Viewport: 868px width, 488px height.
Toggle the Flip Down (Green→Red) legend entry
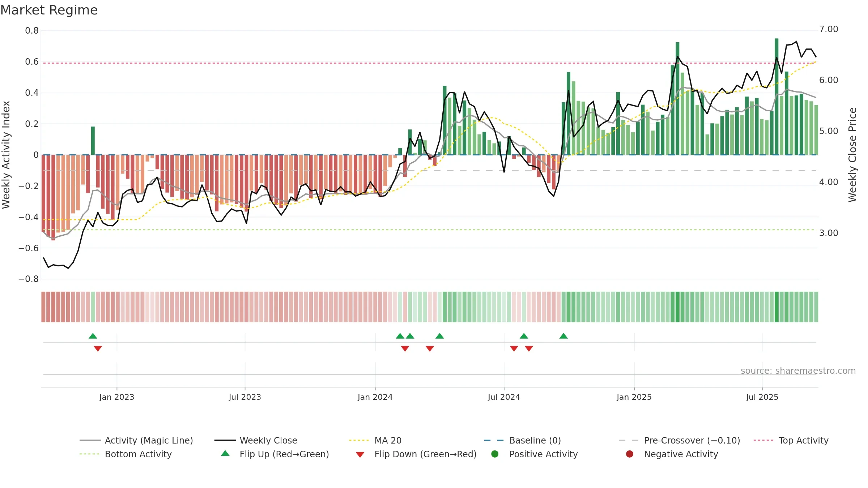point(416,454)
